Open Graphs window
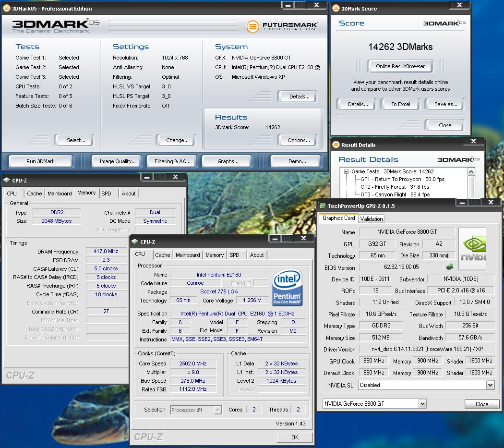 pyautogui.click(x=228, y=161)
